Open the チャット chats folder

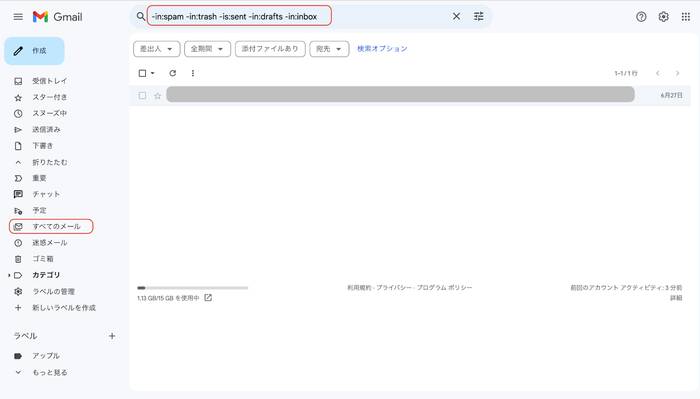point(46,194)
